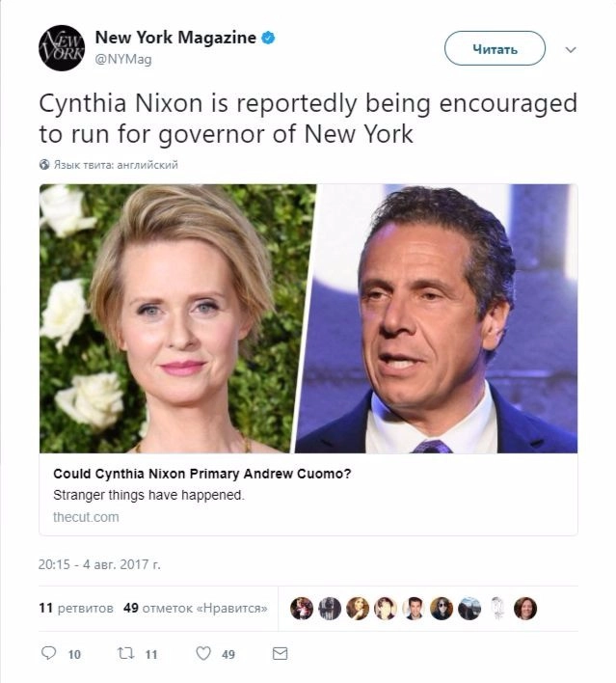This screenshot has width=616, height=683.
Task: Expand the tweet options chevron
Action: 571,49
